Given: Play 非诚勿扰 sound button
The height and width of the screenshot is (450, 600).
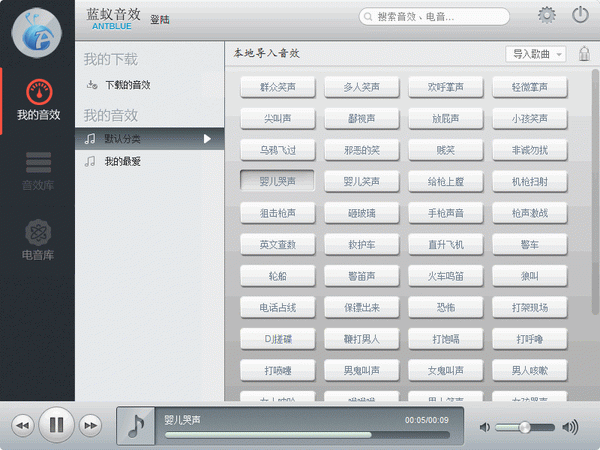Looking at the screenshot, I should (x=530, y=150).
